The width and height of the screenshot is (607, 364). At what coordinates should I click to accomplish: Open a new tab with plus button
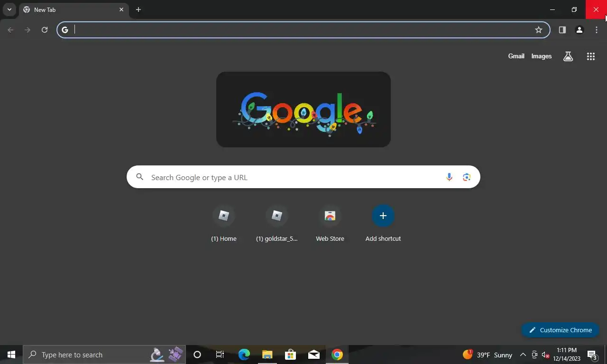138,9
